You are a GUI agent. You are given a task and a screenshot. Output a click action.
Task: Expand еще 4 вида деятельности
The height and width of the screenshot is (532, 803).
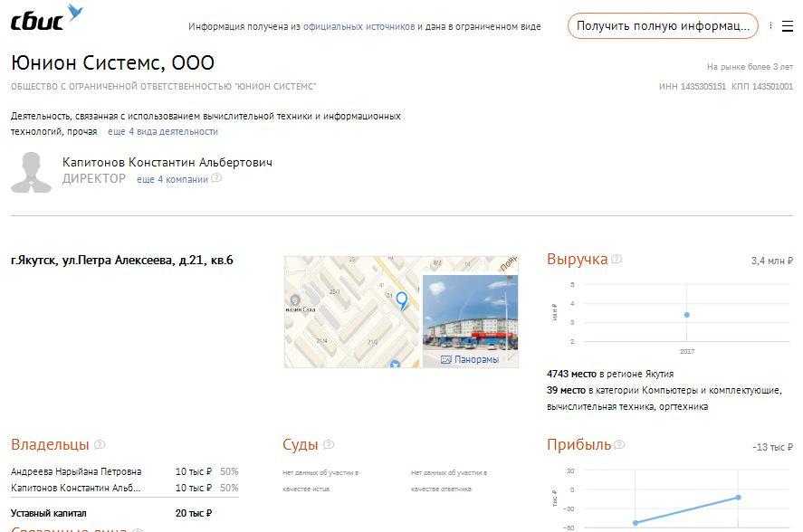[163, 131]
